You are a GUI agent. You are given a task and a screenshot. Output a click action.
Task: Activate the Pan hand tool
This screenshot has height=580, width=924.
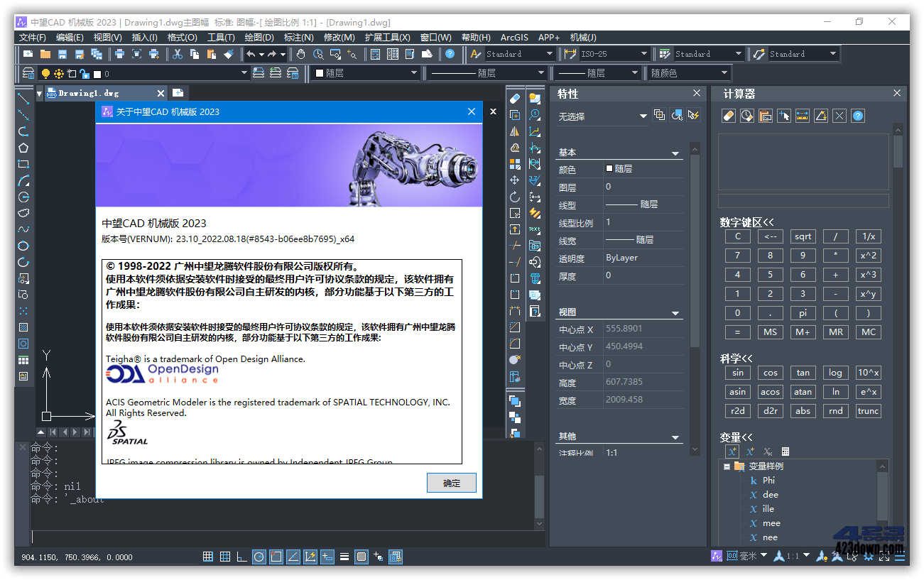301,54
